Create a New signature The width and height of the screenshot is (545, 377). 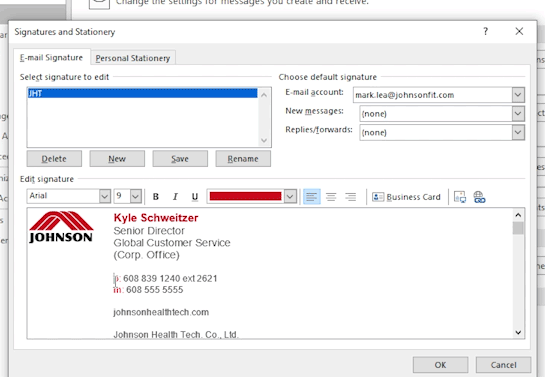click(x=117, y=159)
